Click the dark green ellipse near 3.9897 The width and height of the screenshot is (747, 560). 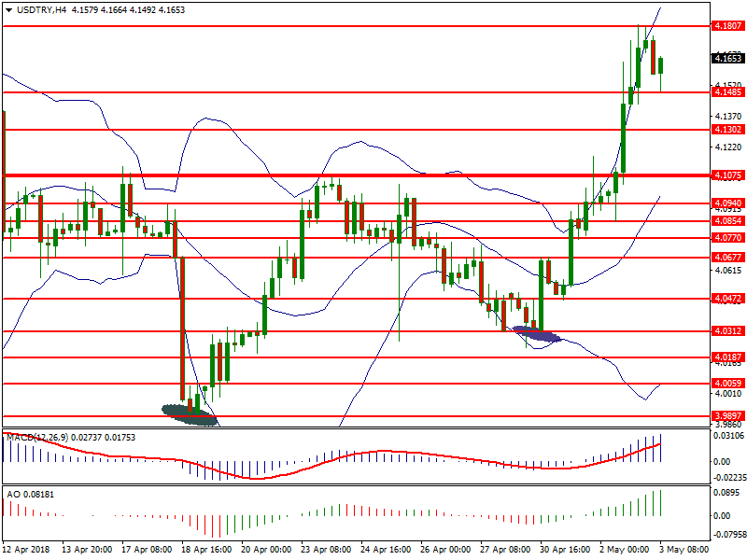pyautogui.click(x=190, y=413)
